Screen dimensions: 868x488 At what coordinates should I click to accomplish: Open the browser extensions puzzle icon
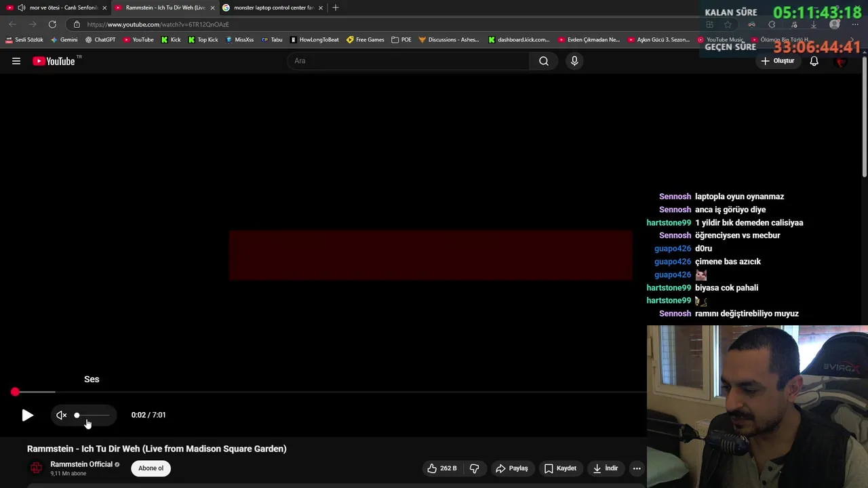(772, 24)
